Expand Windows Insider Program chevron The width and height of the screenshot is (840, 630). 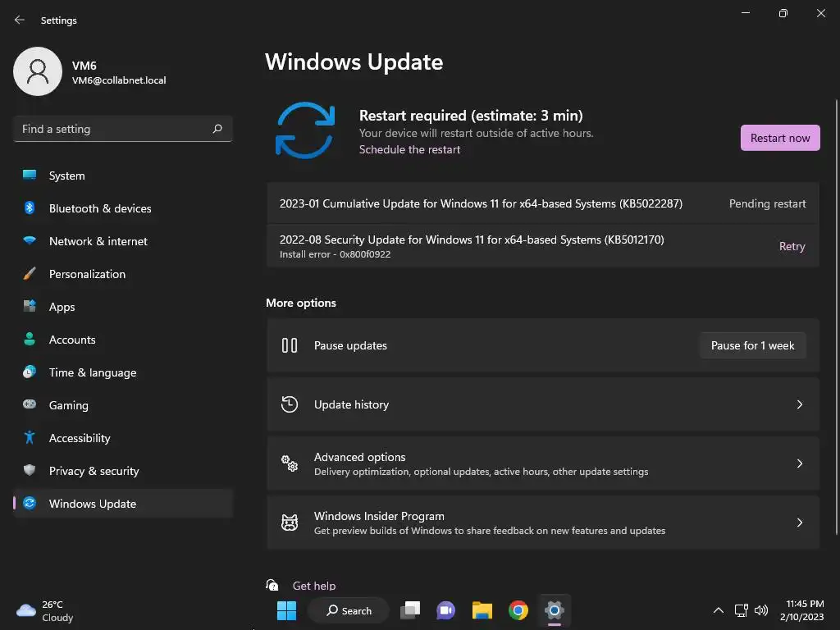click(799, 523)
